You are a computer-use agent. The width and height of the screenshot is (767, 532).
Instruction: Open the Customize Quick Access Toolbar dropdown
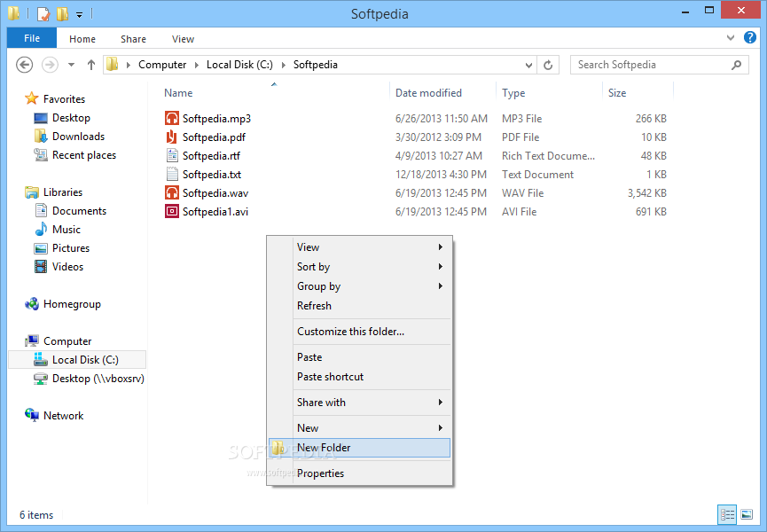[79, 15]
